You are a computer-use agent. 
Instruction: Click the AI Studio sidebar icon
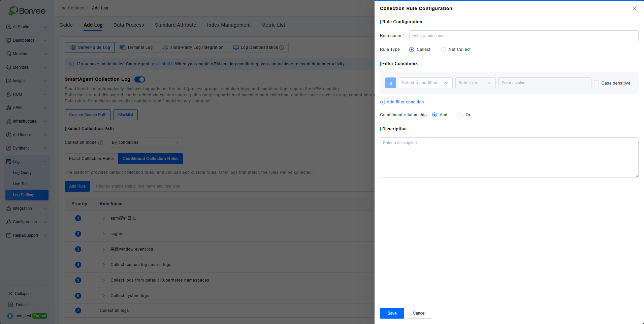pos(9,27)
